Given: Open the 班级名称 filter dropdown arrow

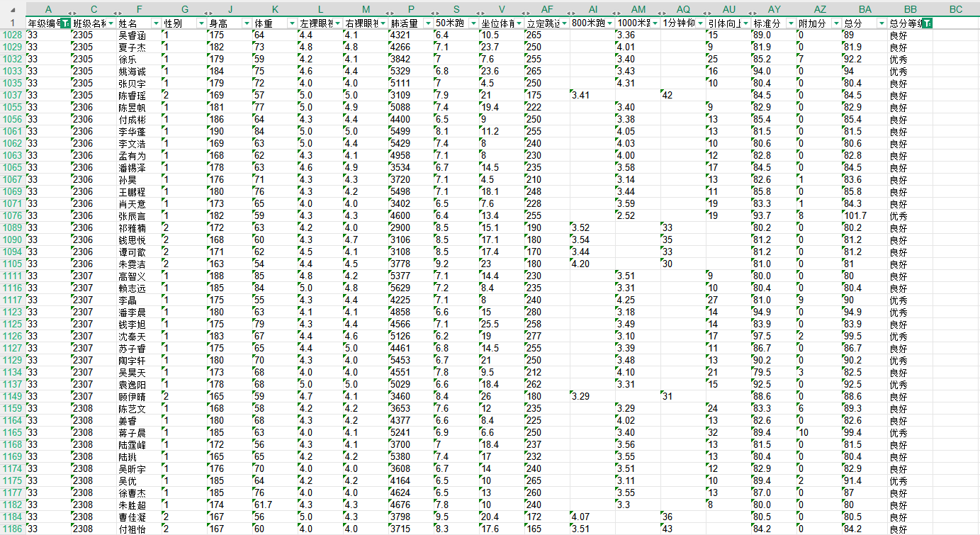Looking at the screenshot, I should 111,23.
